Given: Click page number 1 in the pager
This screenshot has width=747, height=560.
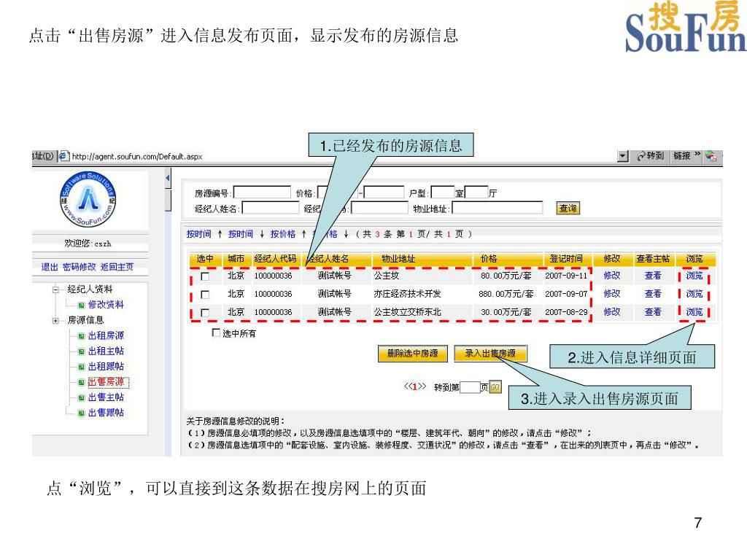Looking at the screenshot, I should (414, 386).
